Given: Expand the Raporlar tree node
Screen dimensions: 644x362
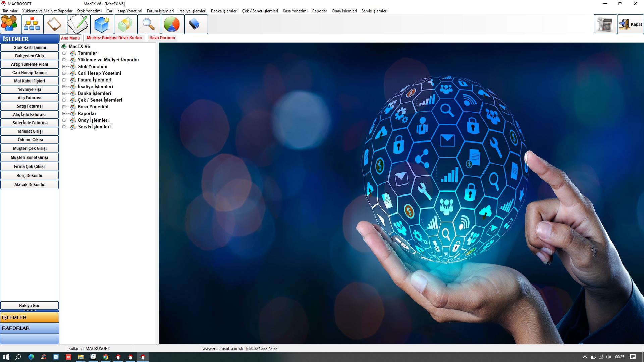Looking at the screenshot, I should click(x=64, y=114).
